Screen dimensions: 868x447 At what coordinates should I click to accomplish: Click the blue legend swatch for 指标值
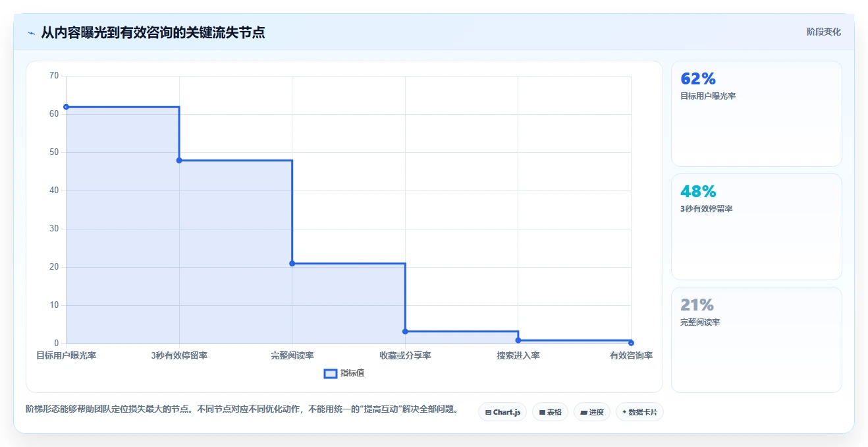(331, 374)
